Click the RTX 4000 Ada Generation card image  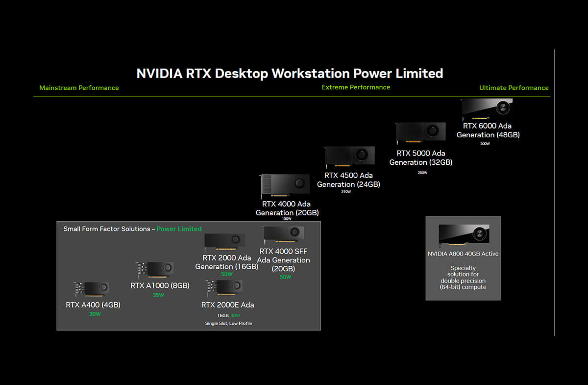(x=285, y=186)
